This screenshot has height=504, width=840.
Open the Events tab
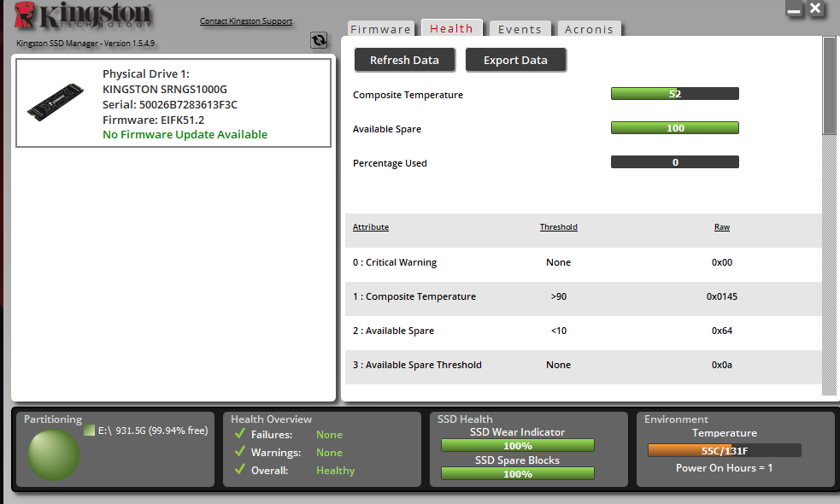point(520,29)
